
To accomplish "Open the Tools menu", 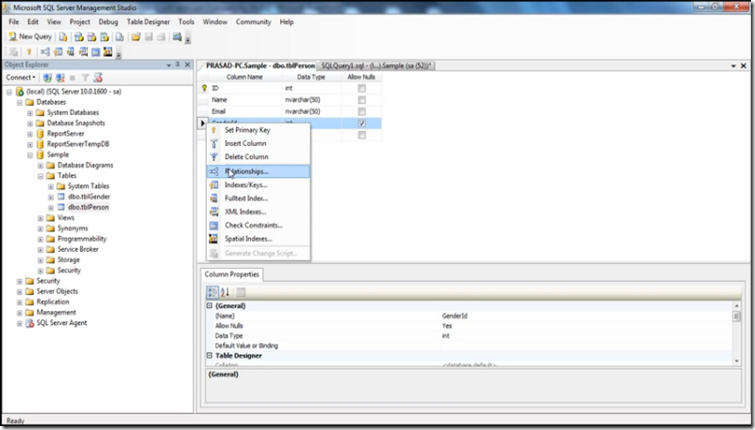I will (x=186, y=22).
